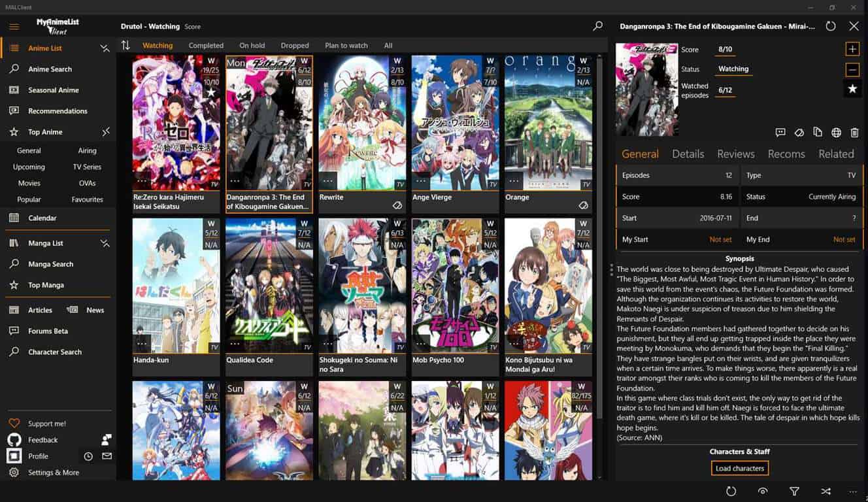Set My Start date Not set
The height and width of the screenshot is (502, 868).
pyautogui.click(x=720, y=239)
